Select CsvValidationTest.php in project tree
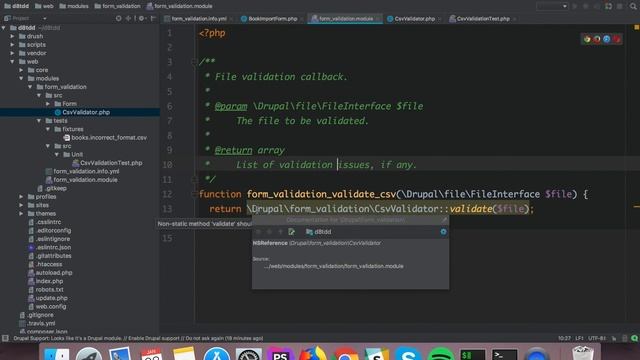 click(111, 163)
